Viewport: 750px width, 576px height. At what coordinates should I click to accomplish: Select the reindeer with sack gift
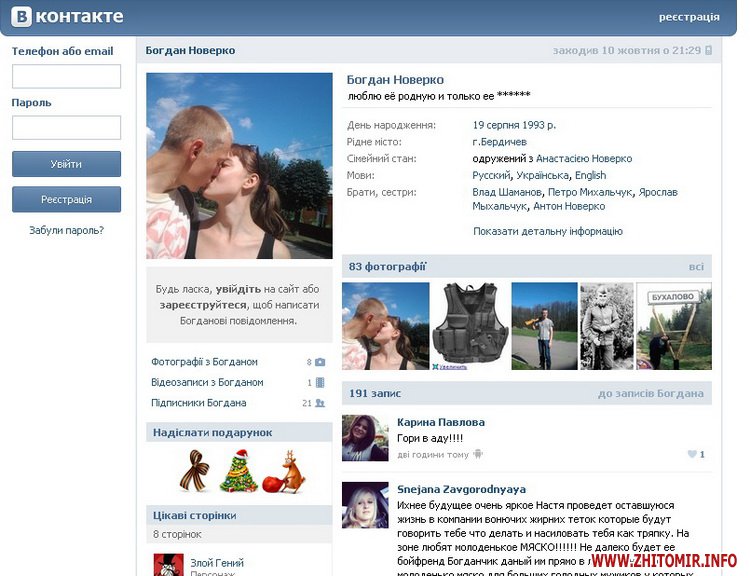(284, 472)
